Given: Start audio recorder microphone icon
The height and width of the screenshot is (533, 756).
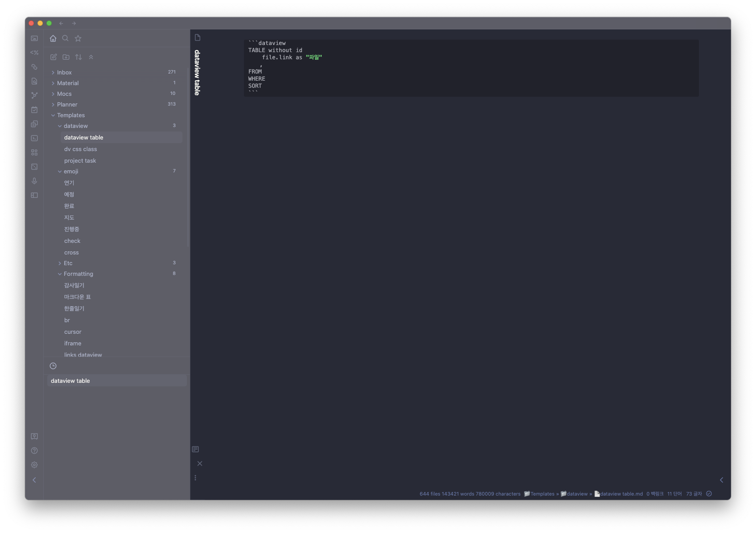Looking at the screenshot, I should (34, 181).
